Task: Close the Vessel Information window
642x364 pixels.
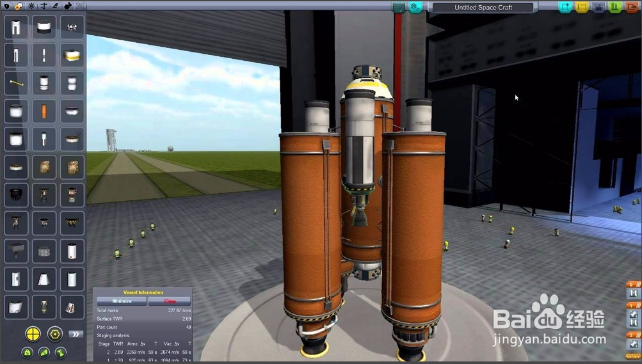Action: [170, 301]
